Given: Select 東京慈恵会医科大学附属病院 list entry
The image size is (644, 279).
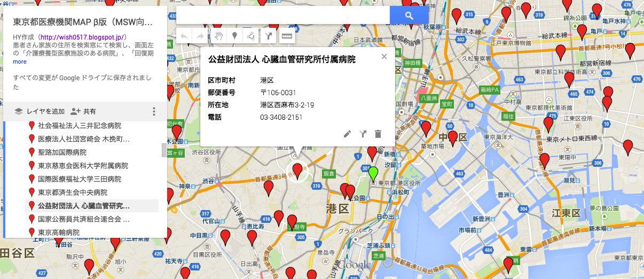Looking at the screenshot, I should pyautogui.click(x=83, y=166).
